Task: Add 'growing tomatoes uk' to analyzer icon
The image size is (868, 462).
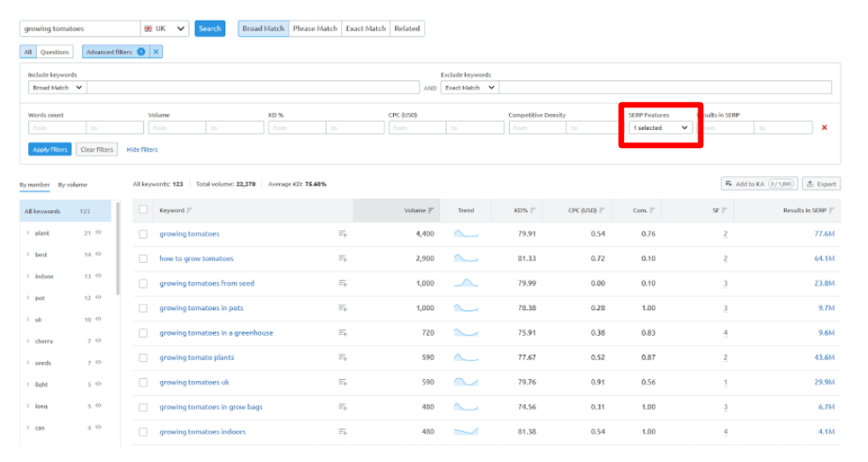Action: click(343, 382)
